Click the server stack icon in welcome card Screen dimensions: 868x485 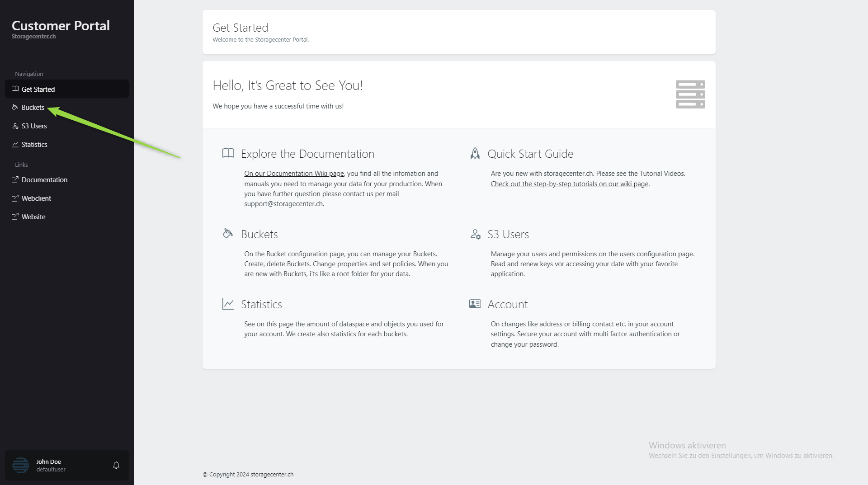coord(690,94)
